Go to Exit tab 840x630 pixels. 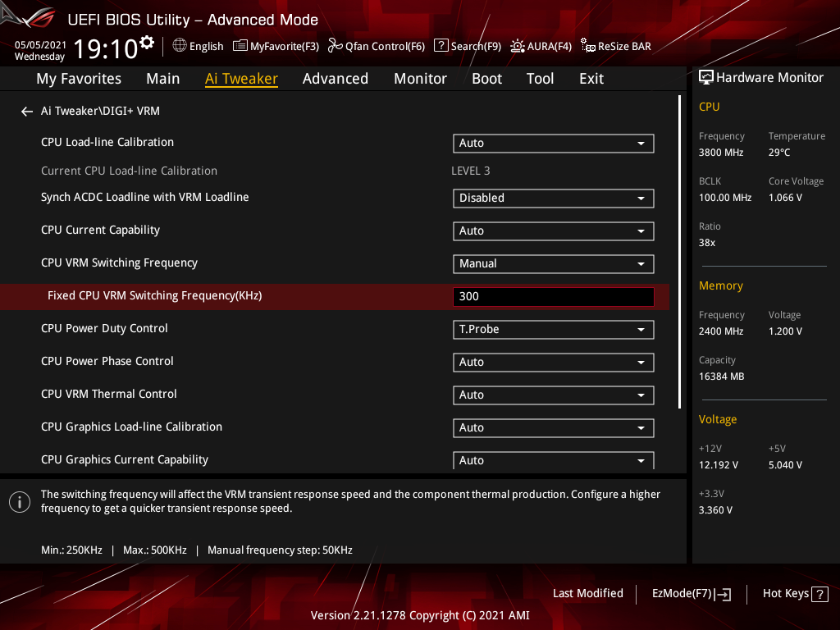tap(591, 79)
